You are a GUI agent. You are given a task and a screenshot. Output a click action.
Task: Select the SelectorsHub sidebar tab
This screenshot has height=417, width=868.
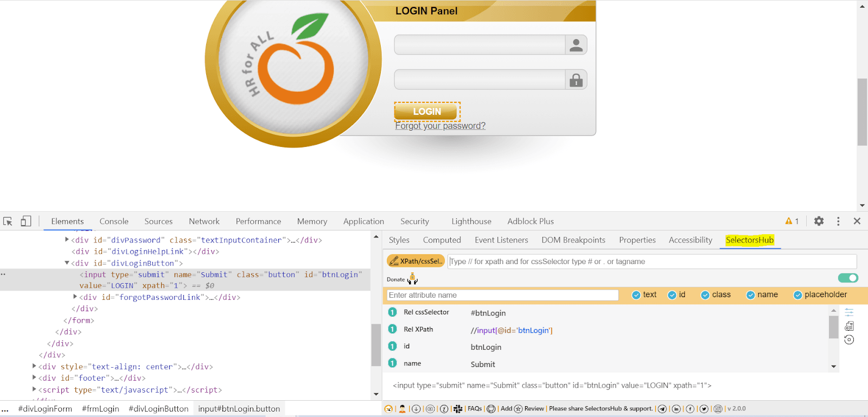pyautogui.click(x=750, y=240)
